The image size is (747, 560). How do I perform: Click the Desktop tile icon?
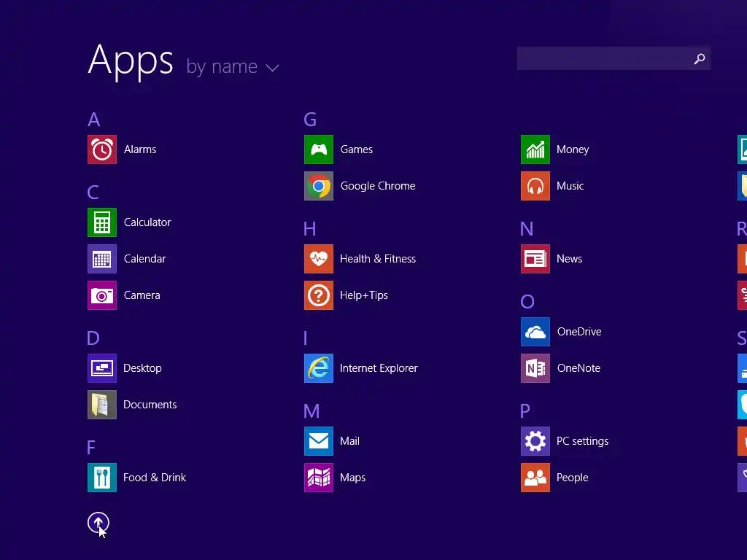pyautogui.click(x=102, y=368)
